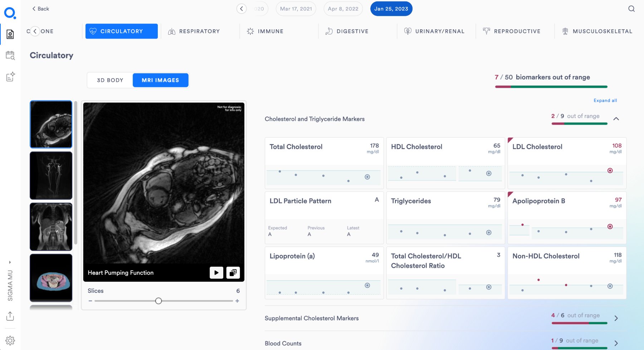This screenshot has height=350, width=644.
Task: Select the colored pelvis scan thumbnail
Action: click(x=51, y=278)
